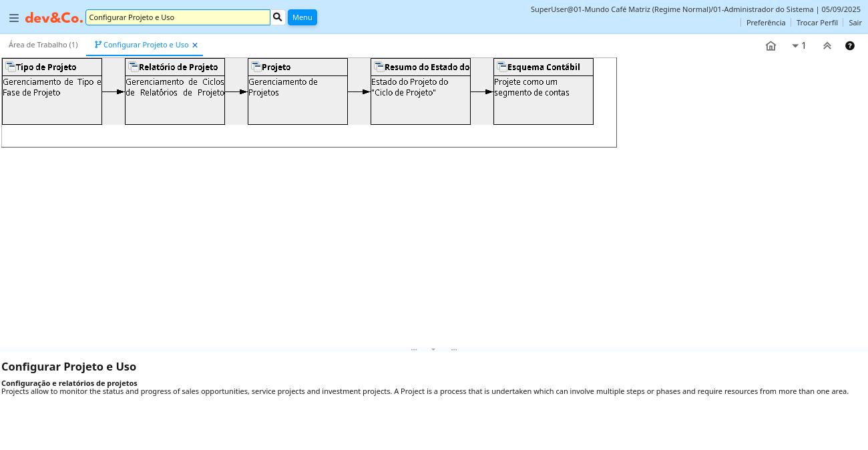This screenshot has width=868, height=450.
Task: Go to home via house icon
Action: (771, 46)
